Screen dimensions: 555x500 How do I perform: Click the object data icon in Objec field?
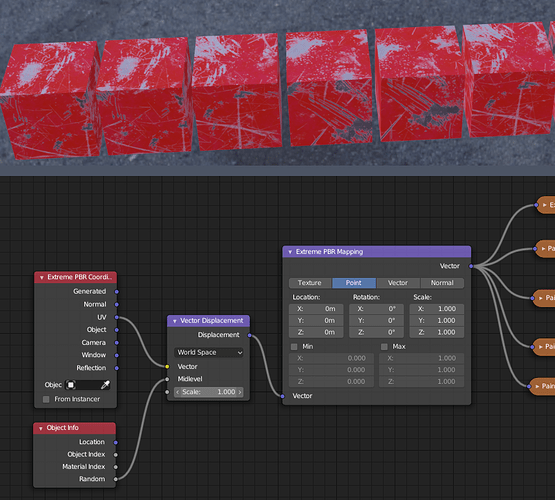71,385
